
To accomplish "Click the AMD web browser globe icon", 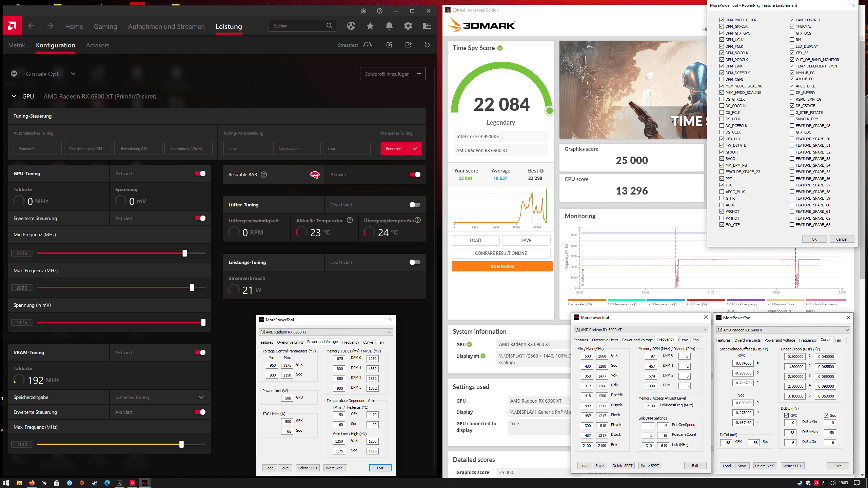I will (x=351, y=26).
